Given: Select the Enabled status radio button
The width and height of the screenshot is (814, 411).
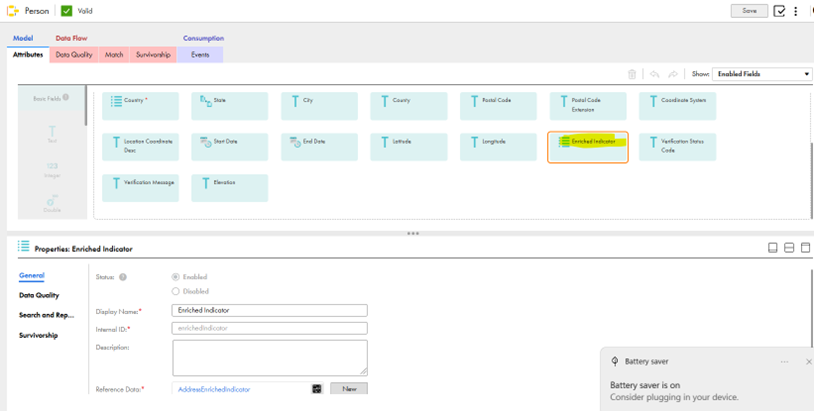Looking at the screenshot, I should (x=175, y=277).
